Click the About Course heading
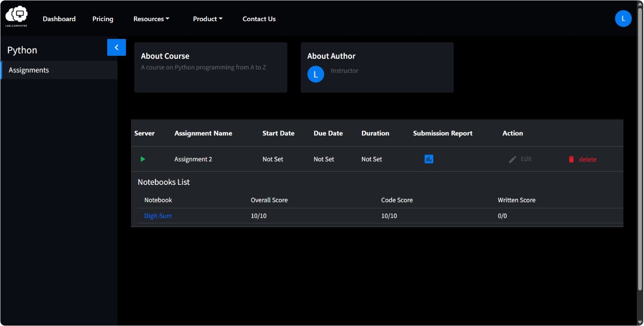 (165, 56)
